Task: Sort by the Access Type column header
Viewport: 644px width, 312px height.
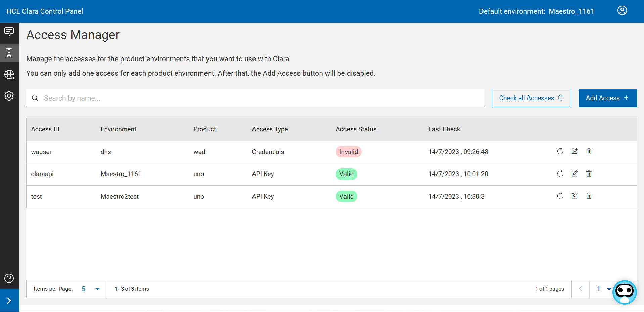Action: point(270,129)
